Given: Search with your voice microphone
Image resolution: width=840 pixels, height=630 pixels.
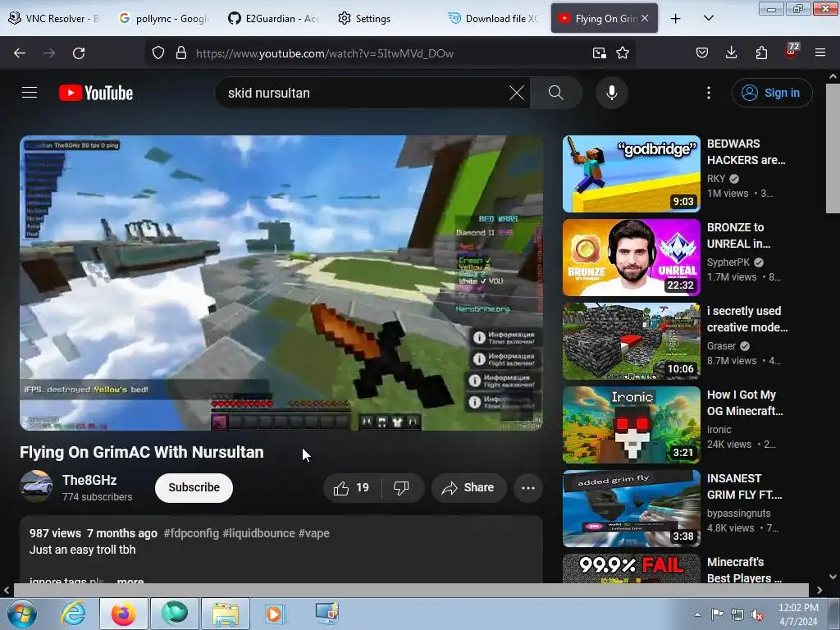Looking at the screenshot, I should pos(611,93).
